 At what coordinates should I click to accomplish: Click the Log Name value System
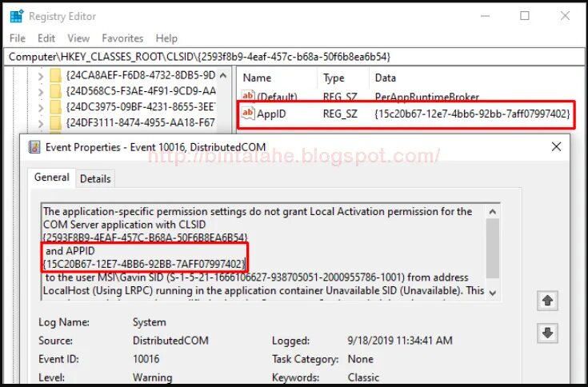[x=150, y=322]
